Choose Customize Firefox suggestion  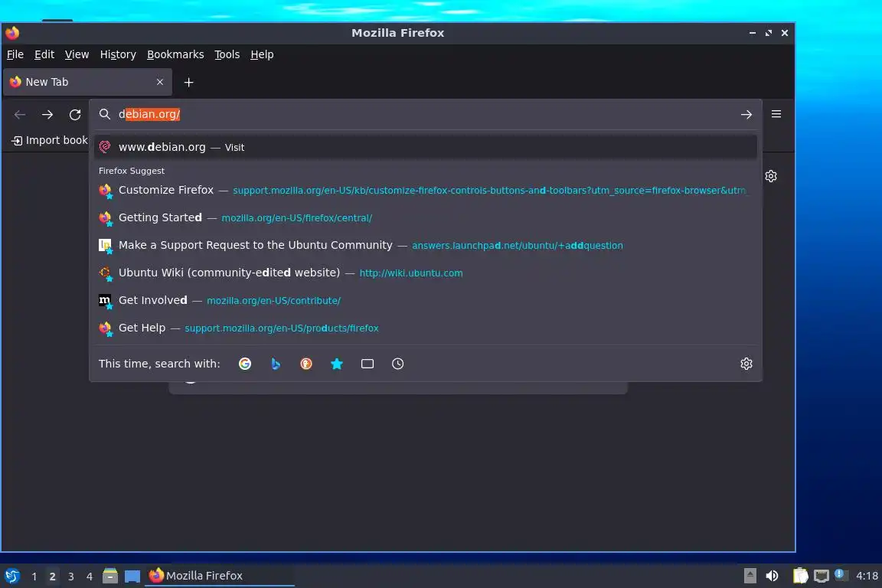pos(425,190)
